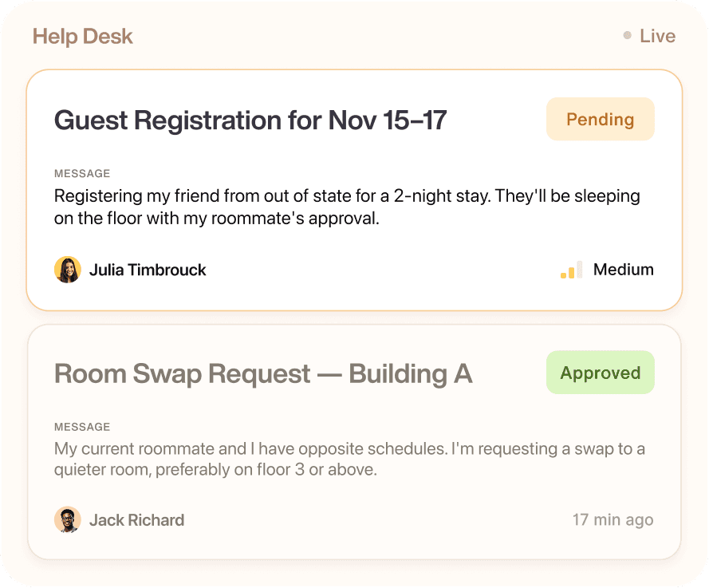Click the Guest Registration for Nov 15–17 title
The height and width of the screenshot is (588, 709).
[x=250, y=120]
